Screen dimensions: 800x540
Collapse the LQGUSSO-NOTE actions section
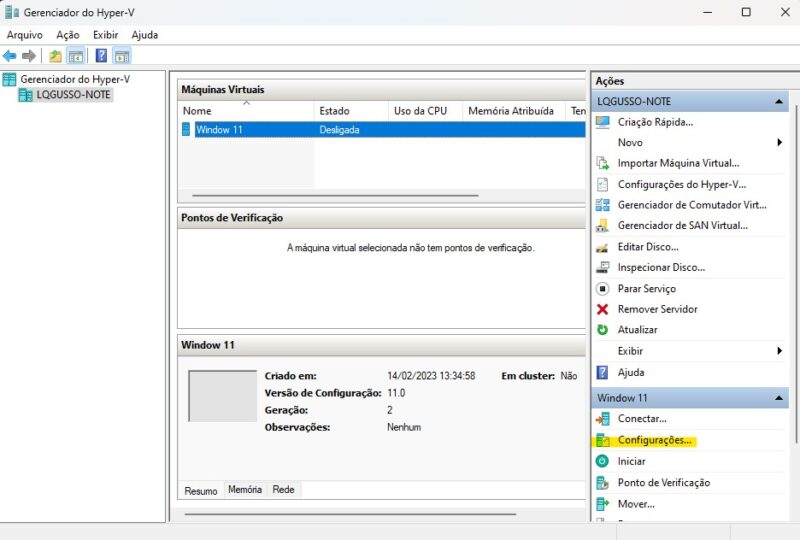point(778,102)
